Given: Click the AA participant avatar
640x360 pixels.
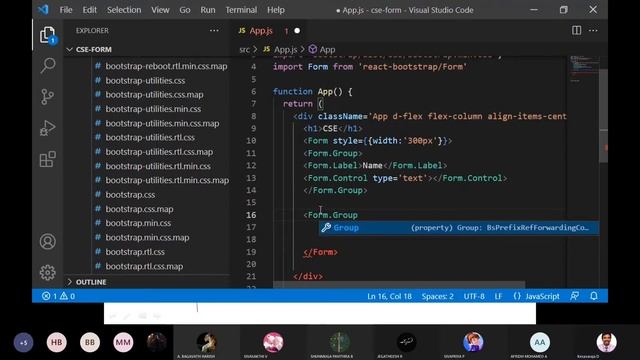Looking at the screenshot, I should point(540,342).
